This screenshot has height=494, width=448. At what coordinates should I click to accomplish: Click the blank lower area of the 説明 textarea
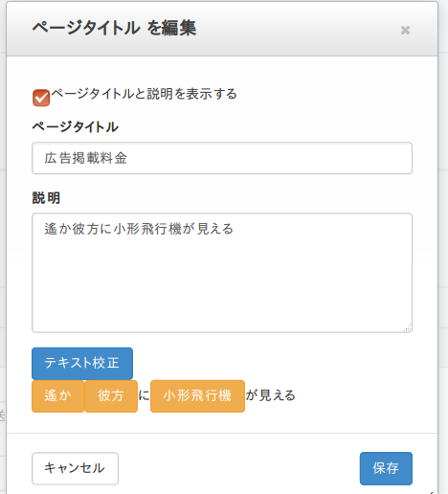222,287
